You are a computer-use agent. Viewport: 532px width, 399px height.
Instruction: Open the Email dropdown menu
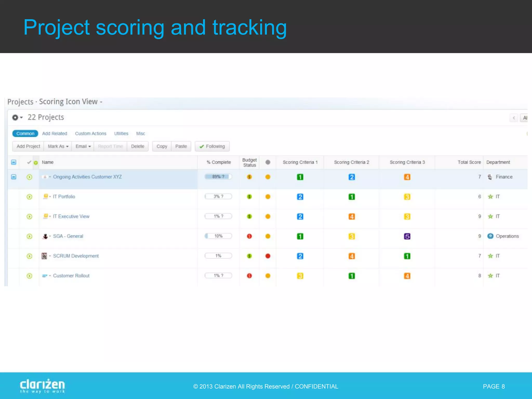[83, 146]
